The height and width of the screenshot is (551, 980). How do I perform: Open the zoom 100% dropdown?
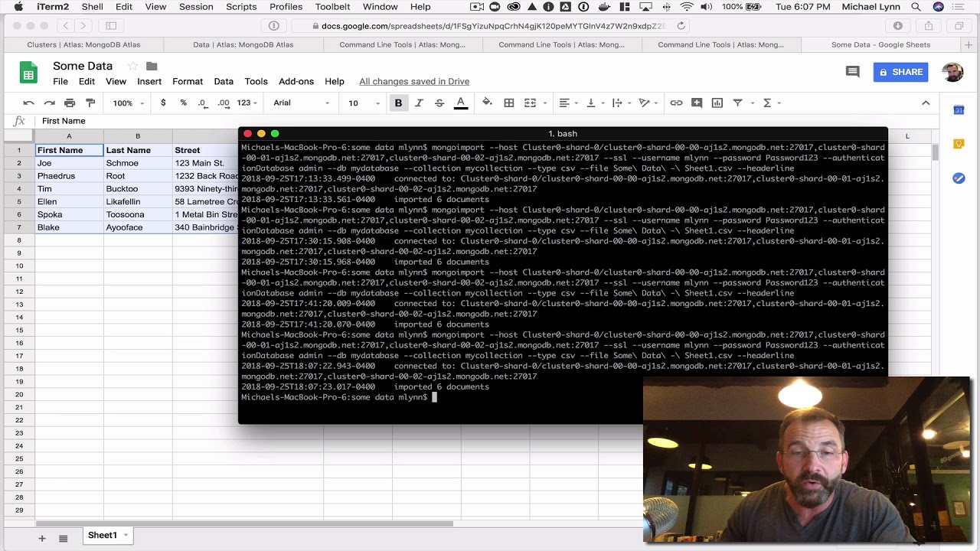pyautogui.click(x=128, y=103)
